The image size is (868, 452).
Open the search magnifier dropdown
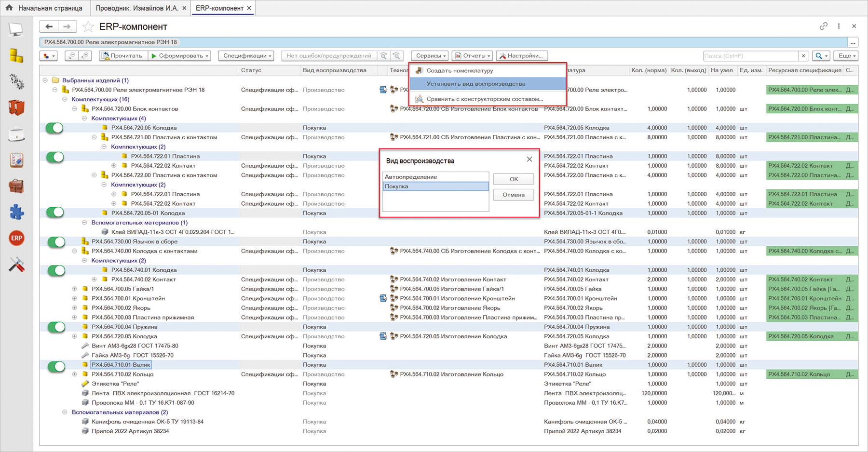point(821,56)
